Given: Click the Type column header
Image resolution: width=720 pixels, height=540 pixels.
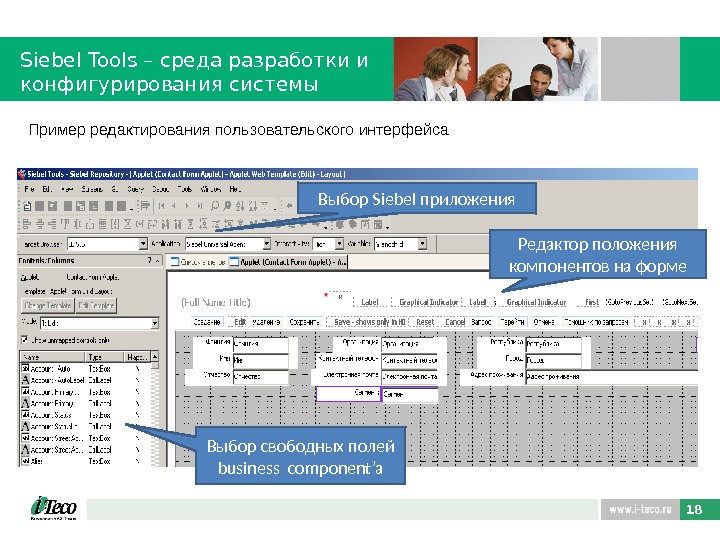Looking at the screenshot, I should (x=104, y=357).
